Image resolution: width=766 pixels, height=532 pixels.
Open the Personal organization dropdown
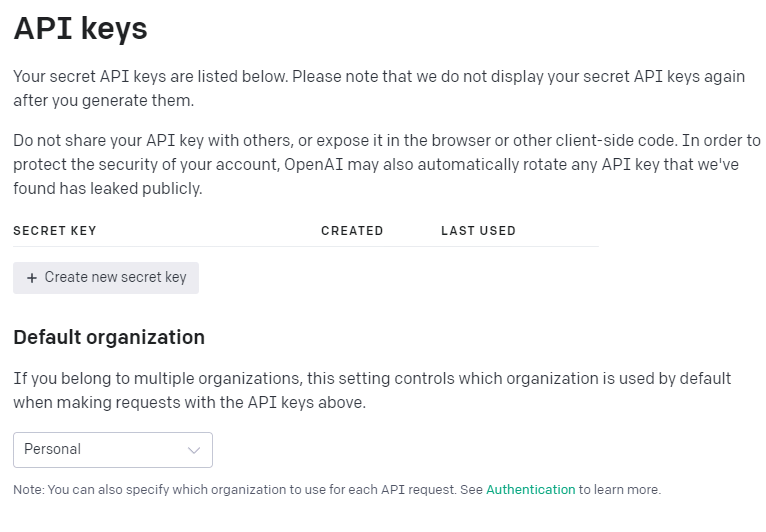click(x=112, y=449)
